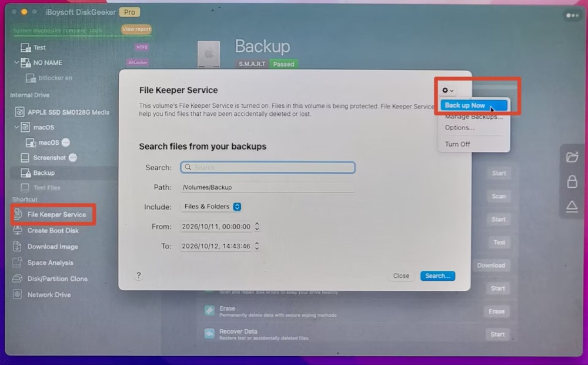The width and height of the screenshot is (588, 365).
Task: Click the S.M.A.R.T label badge
Action: click(252, 64)
